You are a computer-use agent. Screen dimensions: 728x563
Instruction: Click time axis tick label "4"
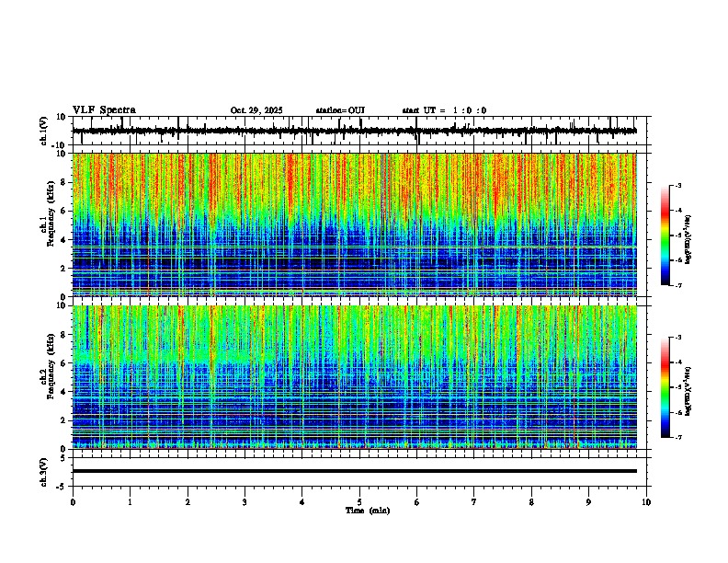[x=302, y=502]
